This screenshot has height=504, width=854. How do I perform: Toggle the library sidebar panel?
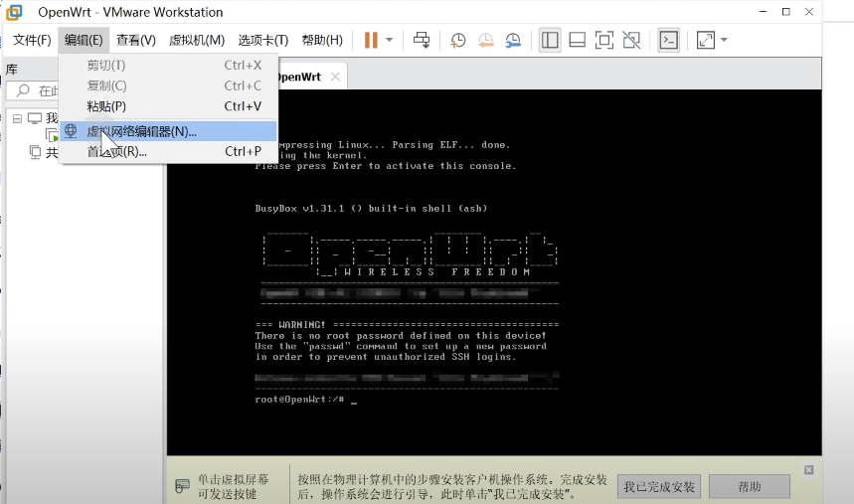click(550, 40)
